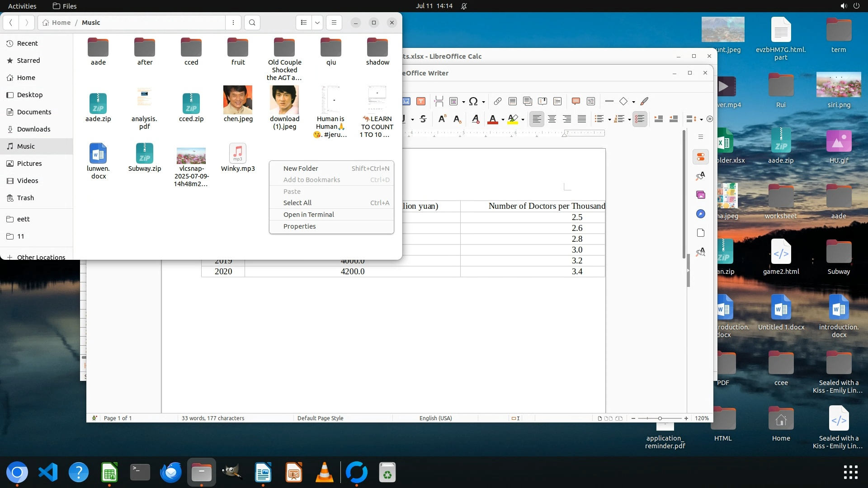868x488 pixels.
Task: Select Open in Terminal menu entry
Action: 308,215
